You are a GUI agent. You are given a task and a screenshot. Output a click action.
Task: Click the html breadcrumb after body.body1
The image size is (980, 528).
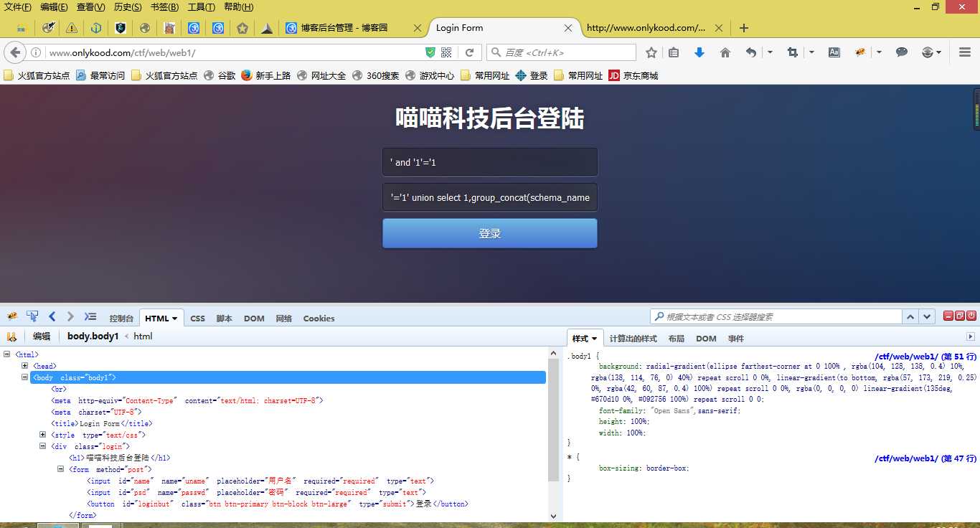tap(143, 336)
